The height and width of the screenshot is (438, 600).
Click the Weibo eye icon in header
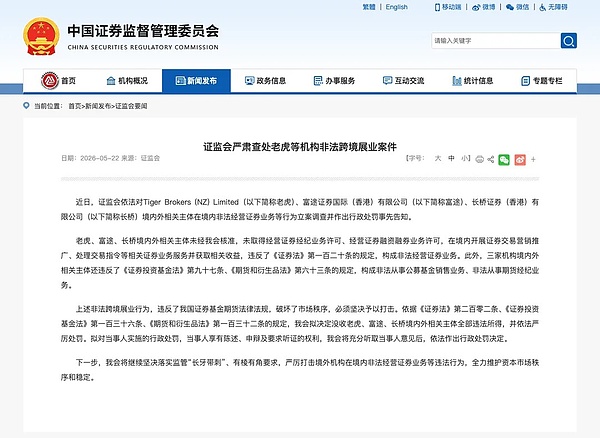(476, 7)
